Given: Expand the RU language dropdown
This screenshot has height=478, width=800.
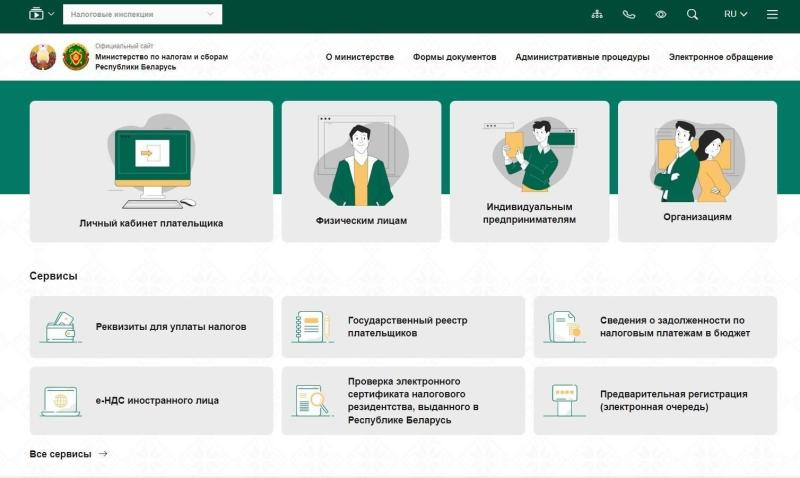Looking at the screenshot, I should (x=735, y=14).
